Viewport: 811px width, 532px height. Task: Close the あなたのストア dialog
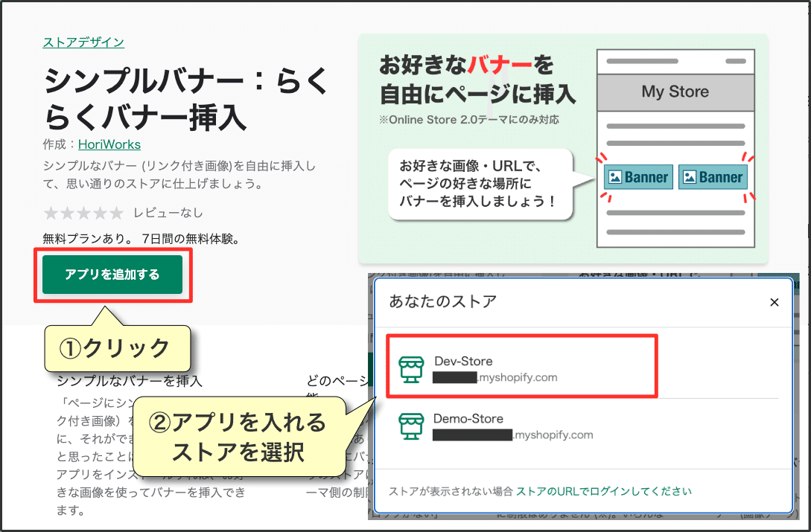point(775,302)
